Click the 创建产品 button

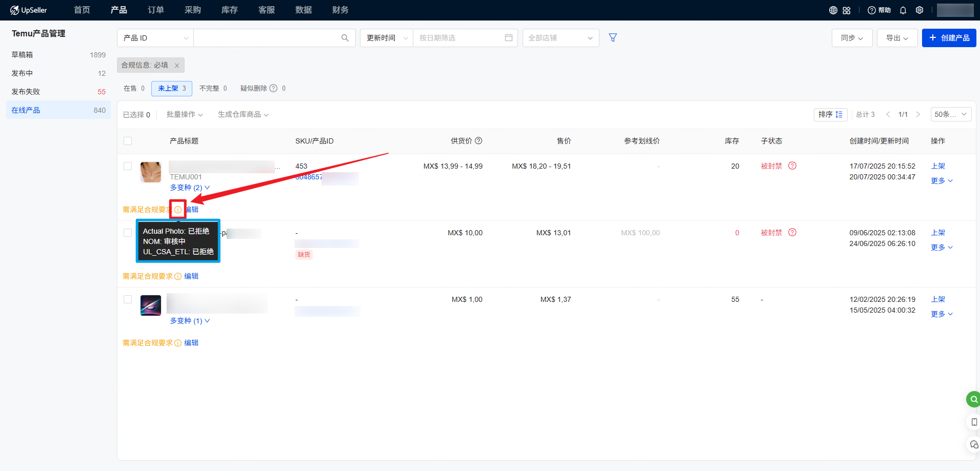[949, 38]
